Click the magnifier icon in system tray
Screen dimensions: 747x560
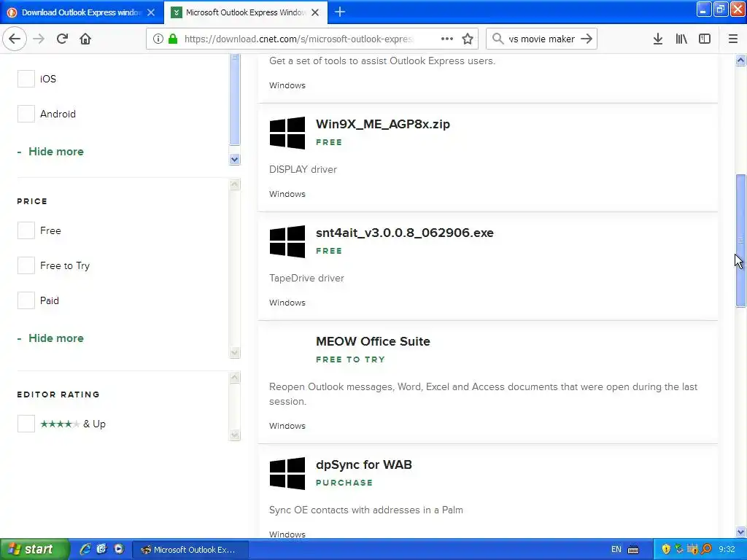(x=707, y=550)
